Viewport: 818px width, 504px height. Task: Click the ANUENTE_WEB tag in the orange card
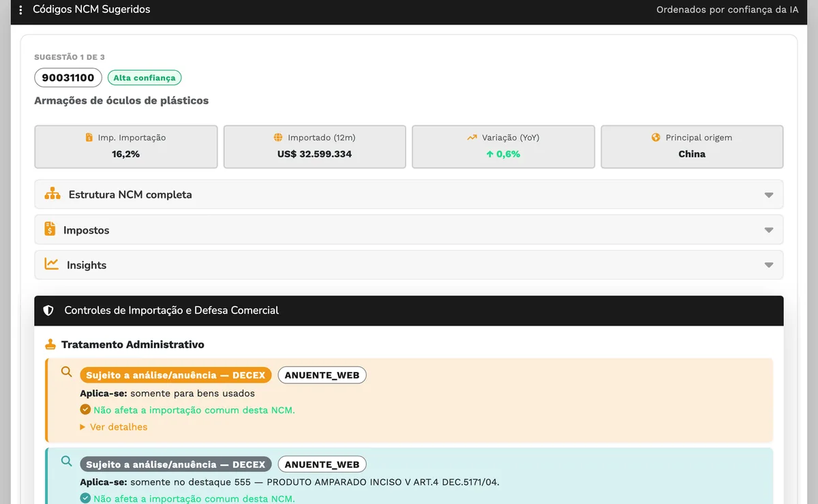[322, 375]
